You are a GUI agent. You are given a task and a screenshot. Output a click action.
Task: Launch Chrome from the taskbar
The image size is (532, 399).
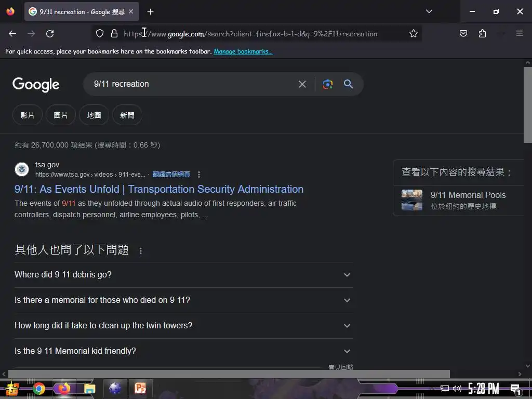click(x=38, y=388)
